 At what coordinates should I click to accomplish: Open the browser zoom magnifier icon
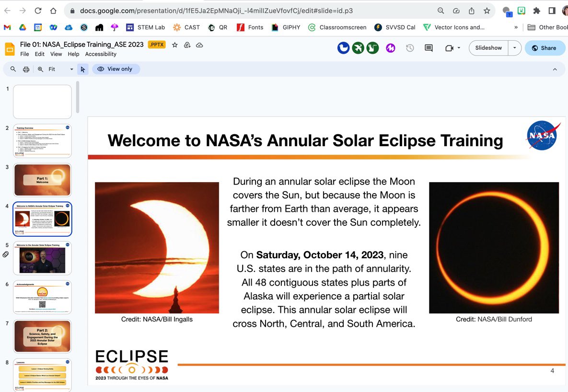tap(441, 11)
